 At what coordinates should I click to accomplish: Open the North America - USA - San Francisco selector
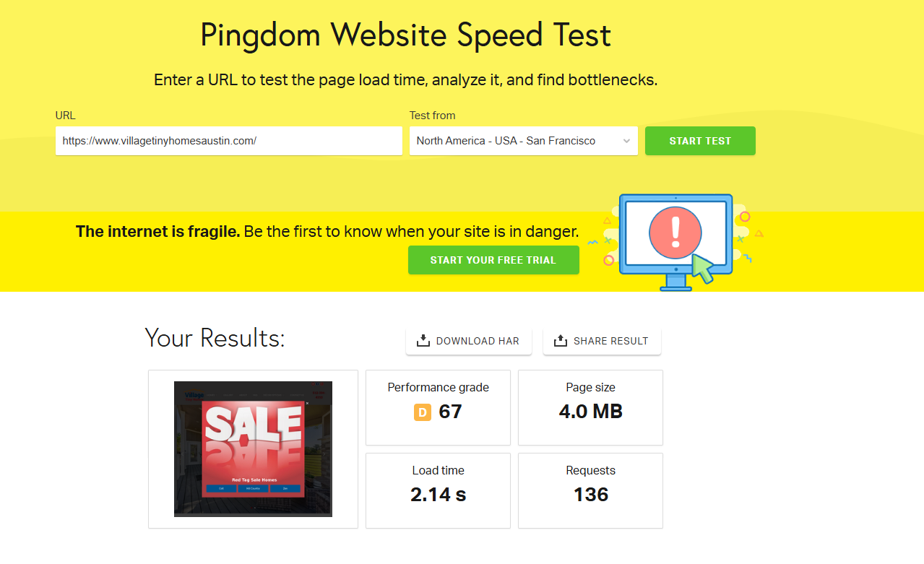[524, 141]
